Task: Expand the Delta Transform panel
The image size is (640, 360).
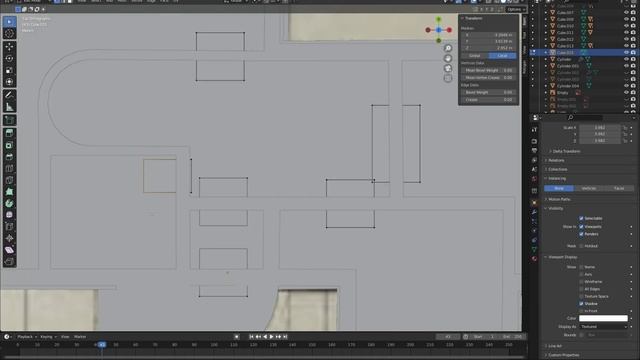Action: tap(567, 151)
